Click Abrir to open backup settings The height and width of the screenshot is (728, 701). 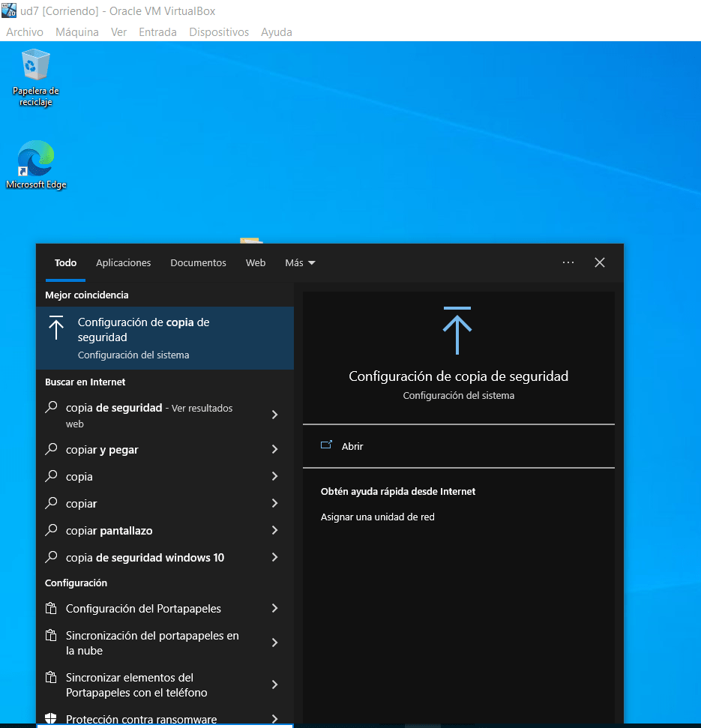click(x=352, y=446)
